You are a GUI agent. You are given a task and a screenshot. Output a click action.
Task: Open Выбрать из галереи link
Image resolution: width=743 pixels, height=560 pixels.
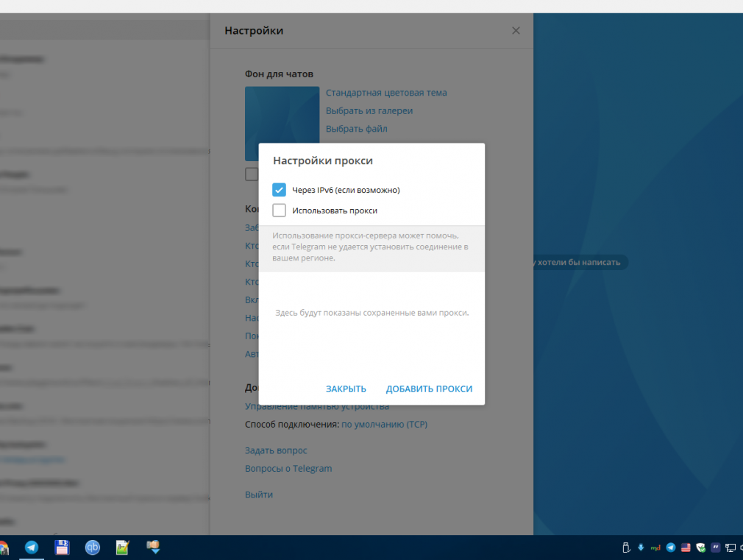pos(369,110)
